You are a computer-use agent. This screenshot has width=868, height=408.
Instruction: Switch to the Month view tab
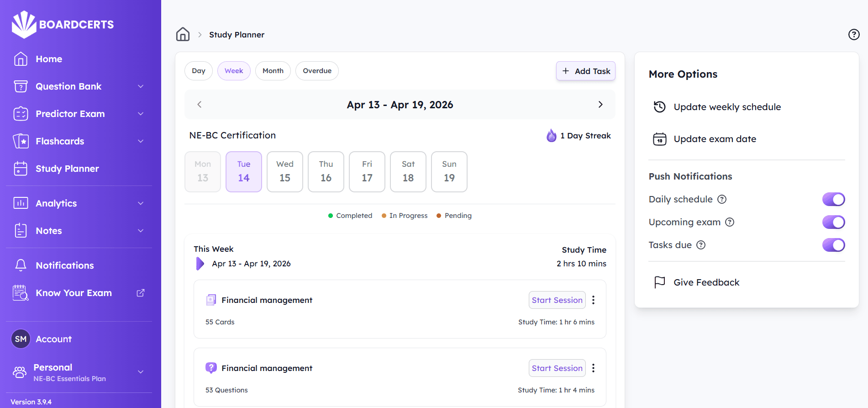(273, 71)
